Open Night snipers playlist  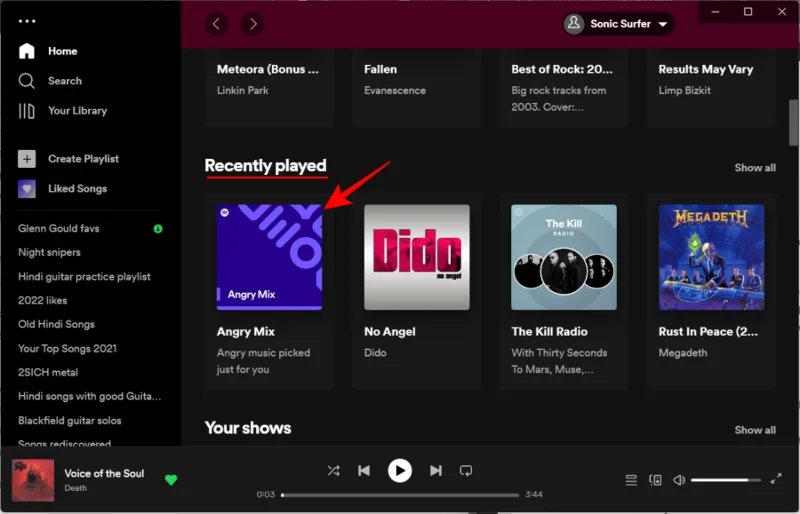click(x=49, y=252)
